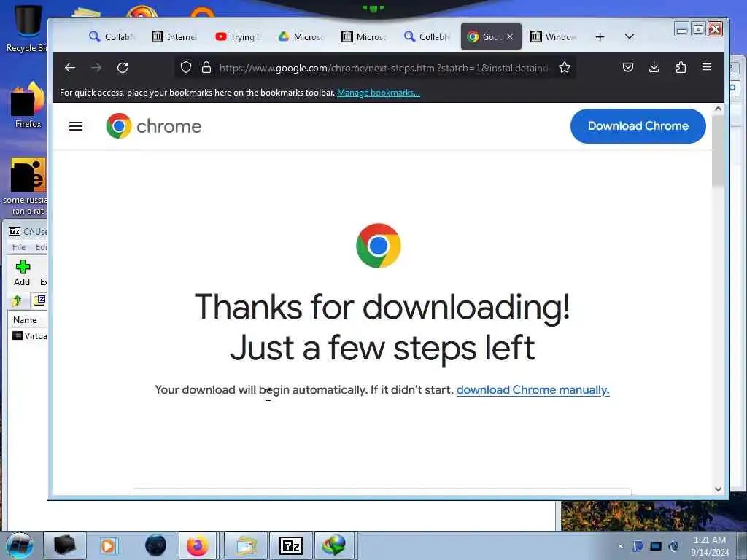Open the File menu in 7-Zip window
The image size is (747, 560).
point(19,247)
